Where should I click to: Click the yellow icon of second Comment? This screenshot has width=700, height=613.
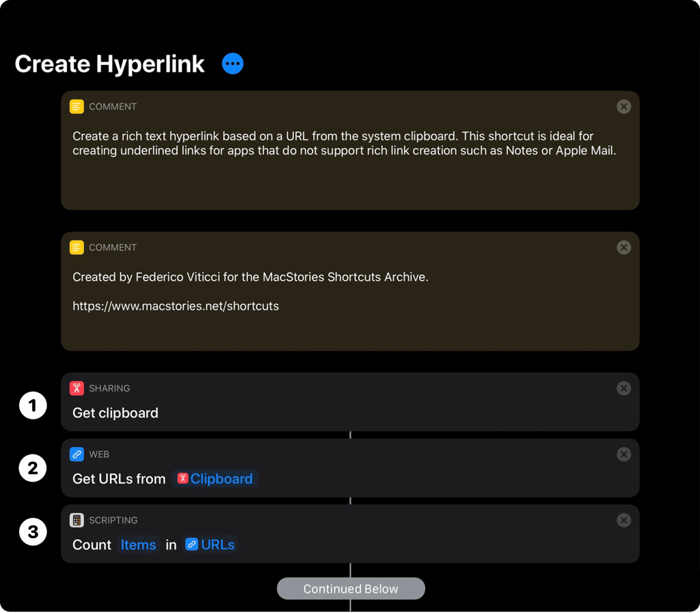[x=77, y=247]
